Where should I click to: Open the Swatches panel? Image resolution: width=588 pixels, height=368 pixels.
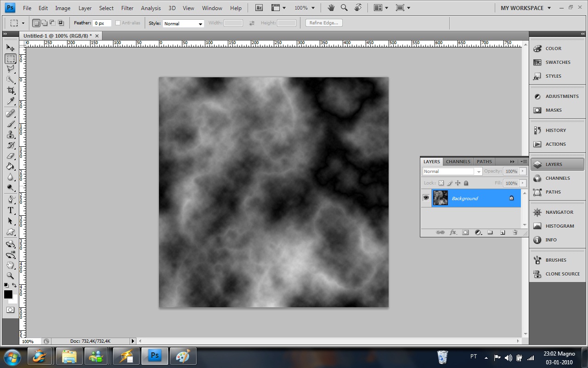coord(557,62)
